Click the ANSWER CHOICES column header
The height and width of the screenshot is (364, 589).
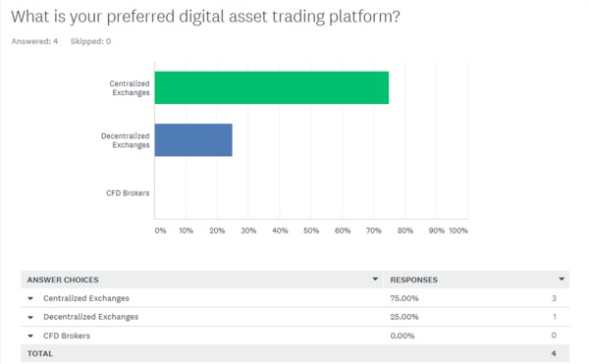pyautogui.click(x=63, y=280)
